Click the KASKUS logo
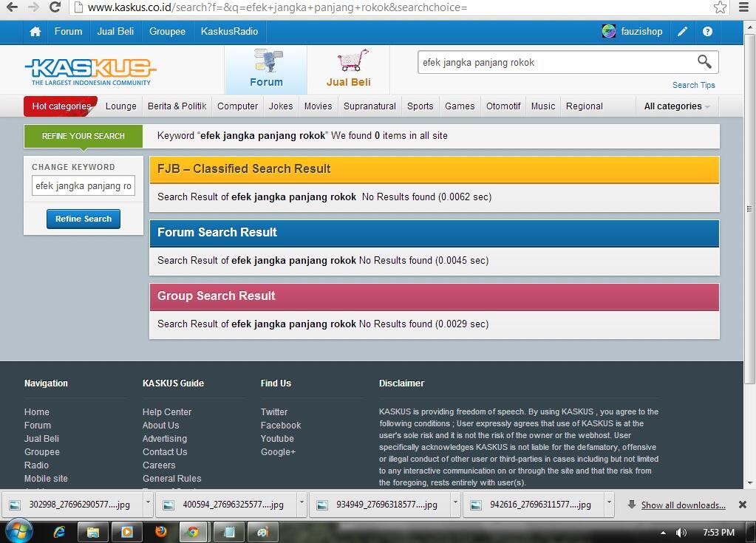Screen dimensions: 756x543 (x=91, y=72)
